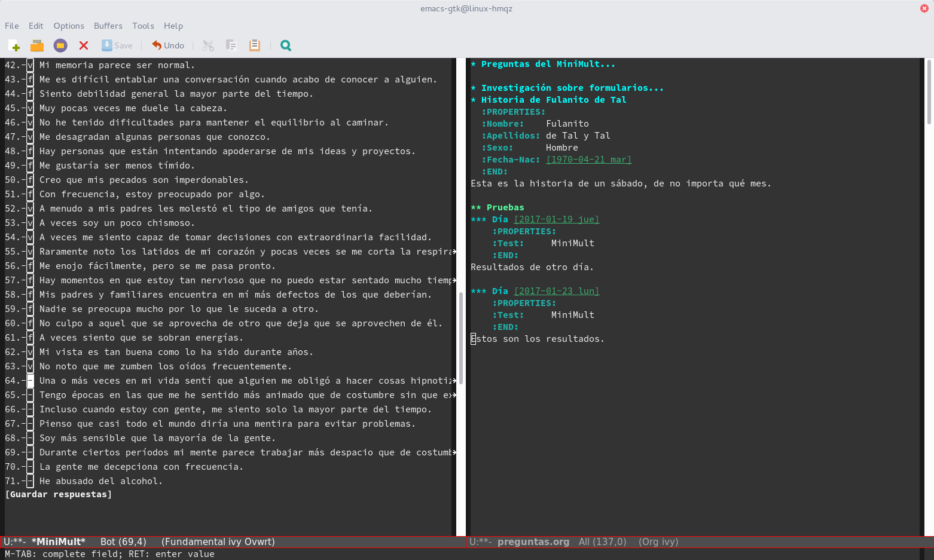Screen dimensions: 934x560
Task: Select empty answer field of question 66
Action: pyautogui.click(x=30, y=409)
